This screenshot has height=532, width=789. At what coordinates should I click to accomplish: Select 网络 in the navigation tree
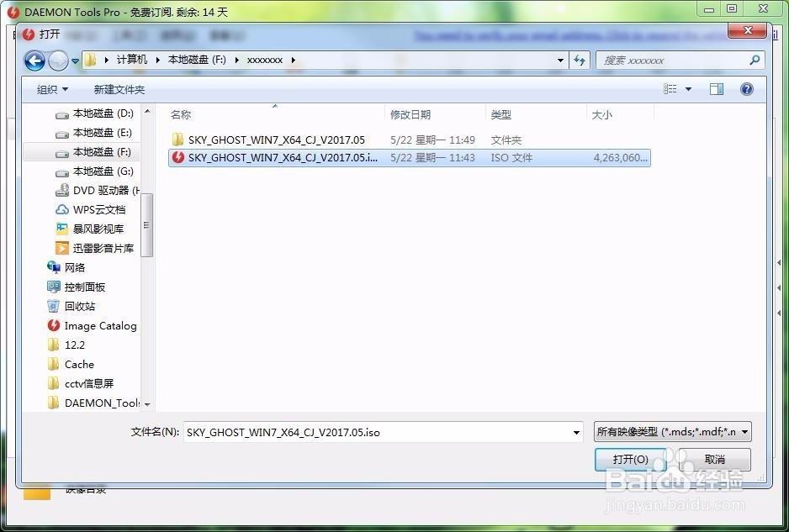(66, 267)
